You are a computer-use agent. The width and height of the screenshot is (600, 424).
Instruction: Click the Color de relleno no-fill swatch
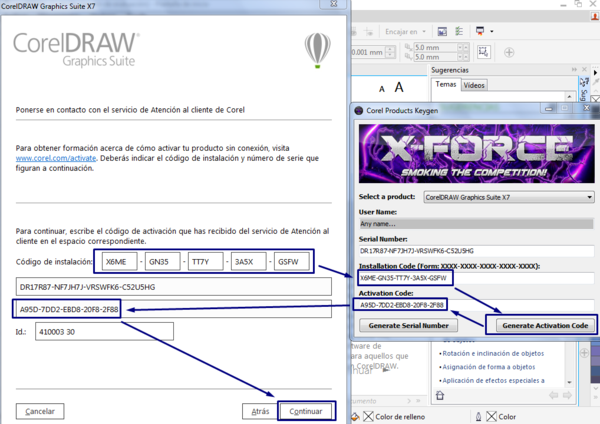coord(368,416)
